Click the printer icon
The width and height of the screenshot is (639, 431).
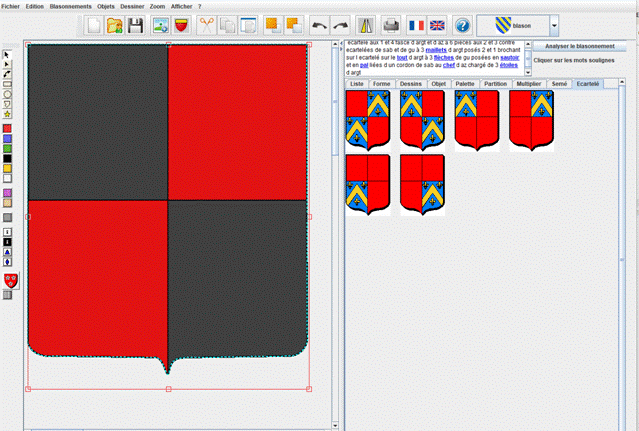click(392, 25)
